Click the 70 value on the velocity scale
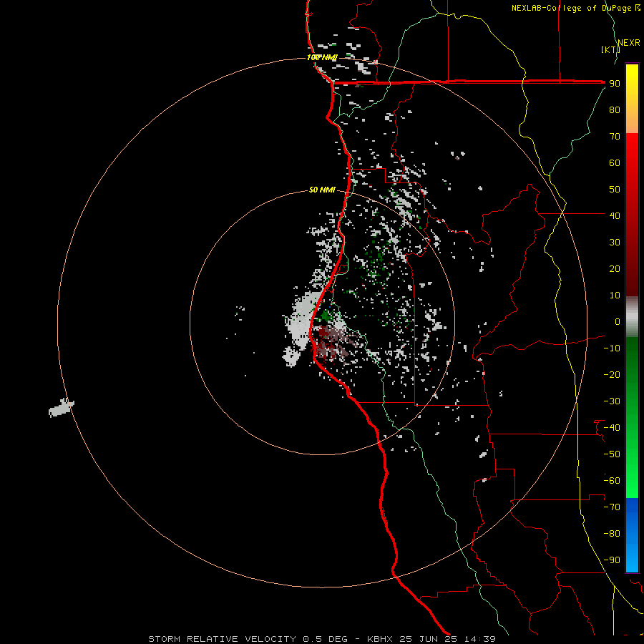The height and width of the screenshot is (644, 644). [615, 137]
